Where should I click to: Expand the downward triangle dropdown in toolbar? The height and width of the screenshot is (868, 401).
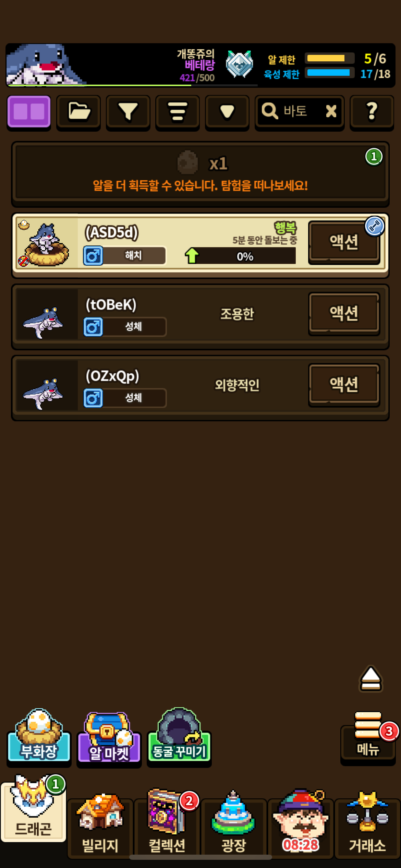click(227, 112)
